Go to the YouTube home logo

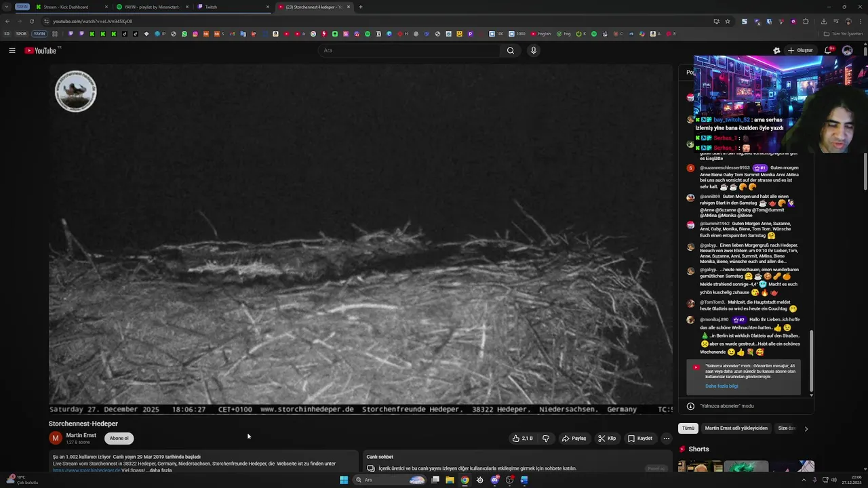point(41,50)
